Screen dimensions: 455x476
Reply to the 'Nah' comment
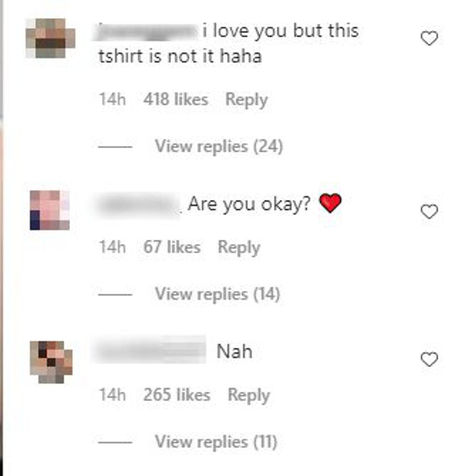tap(249, 395)
